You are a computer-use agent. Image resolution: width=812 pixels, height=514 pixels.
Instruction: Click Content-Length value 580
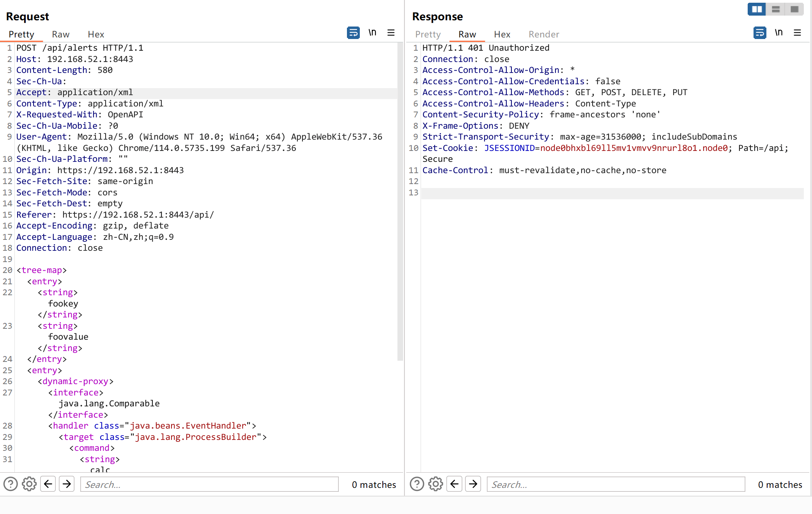105,70
